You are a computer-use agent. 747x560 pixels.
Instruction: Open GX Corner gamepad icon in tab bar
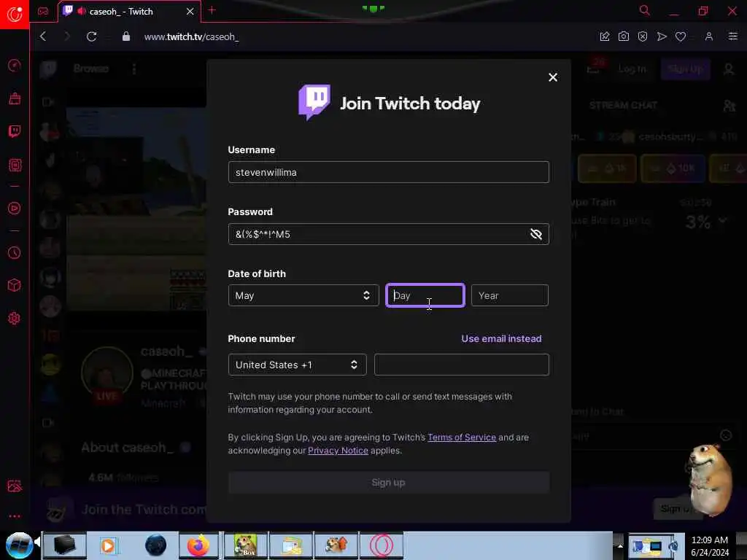43,12
